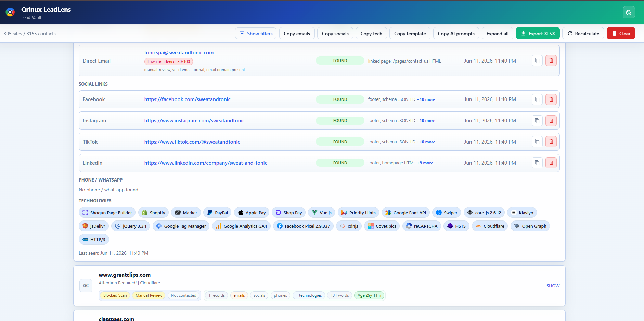Click the Shogun Page Builder technology chip

point(107,213)
